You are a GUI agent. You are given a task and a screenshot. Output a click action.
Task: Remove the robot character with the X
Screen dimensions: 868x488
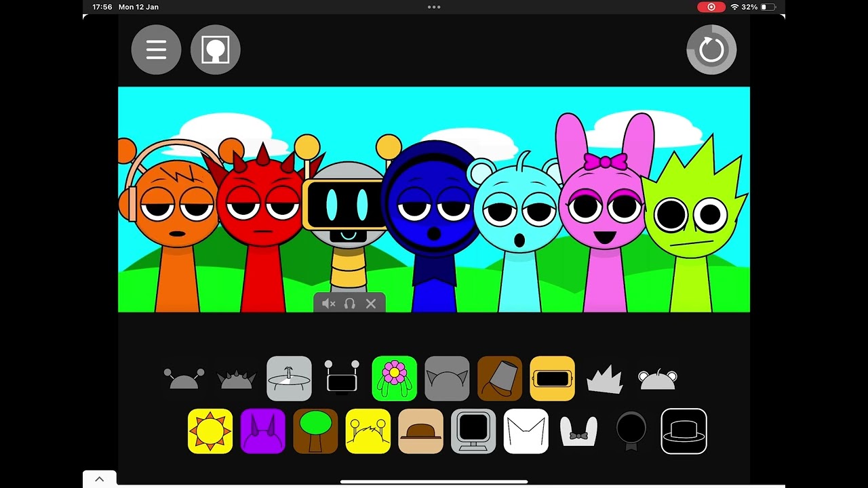click(x=371, y=304)
